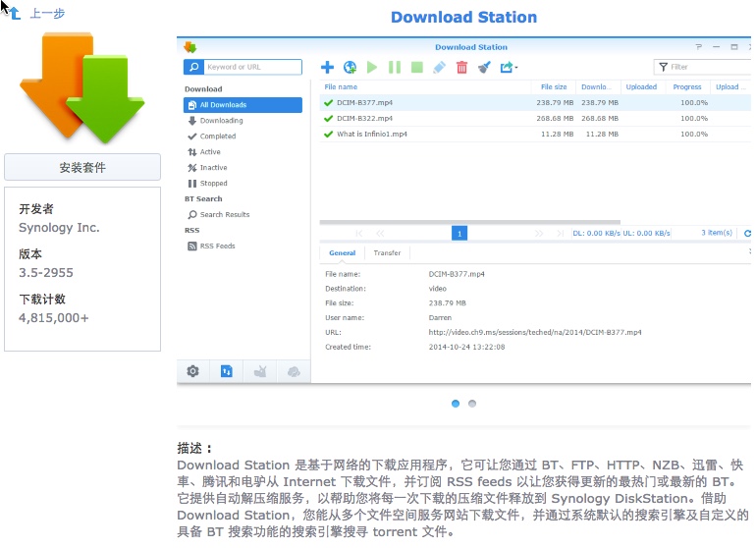Click the broom clear-completed icon
Image resolution: width=756 pixels, height=548 pixels.
pos(483,67)
